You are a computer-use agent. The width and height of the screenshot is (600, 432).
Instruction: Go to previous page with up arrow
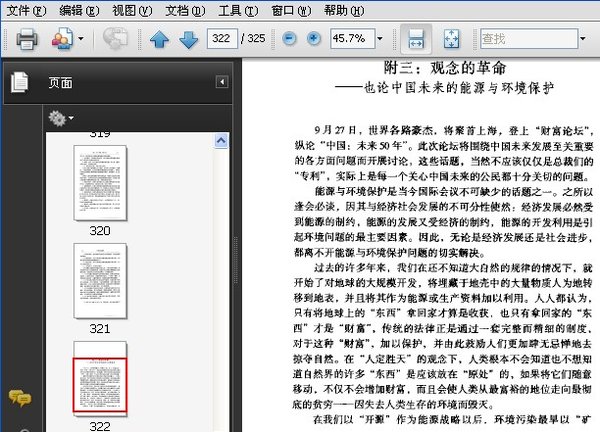(159, 40)
